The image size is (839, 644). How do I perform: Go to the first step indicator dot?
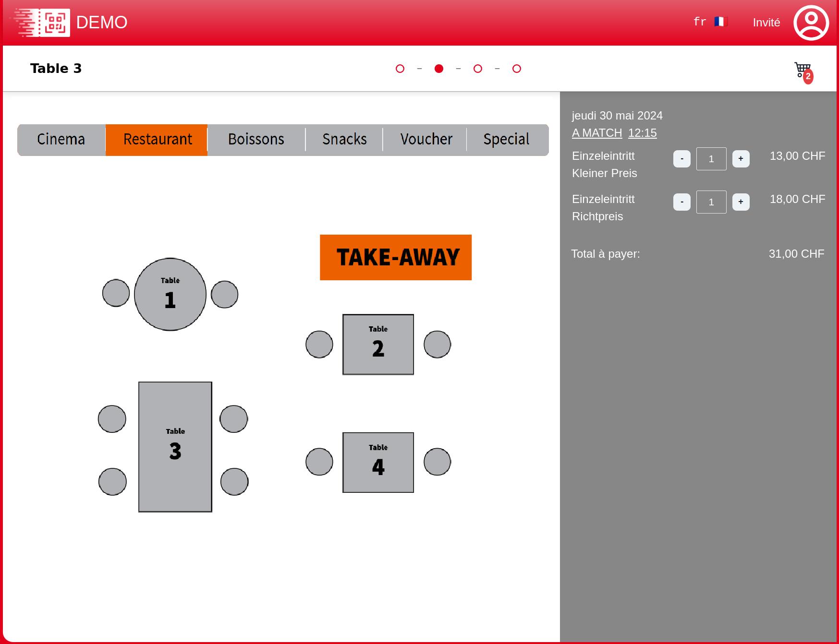[400, 69]
